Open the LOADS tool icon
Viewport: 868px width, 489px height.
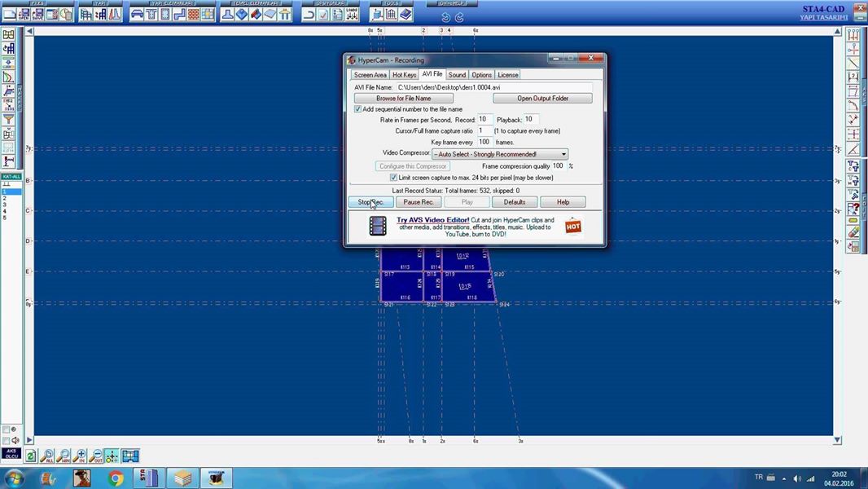click(x=352, y=15)
